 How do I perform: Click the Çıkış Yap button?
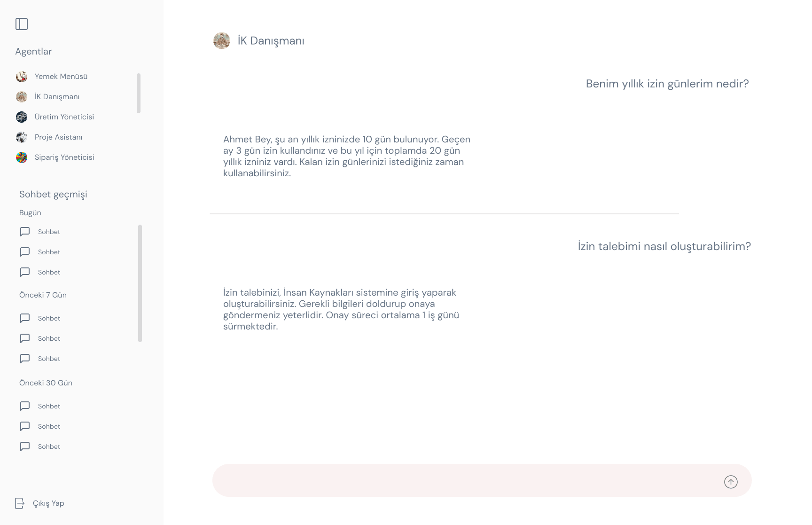click(x=48, y=503)
